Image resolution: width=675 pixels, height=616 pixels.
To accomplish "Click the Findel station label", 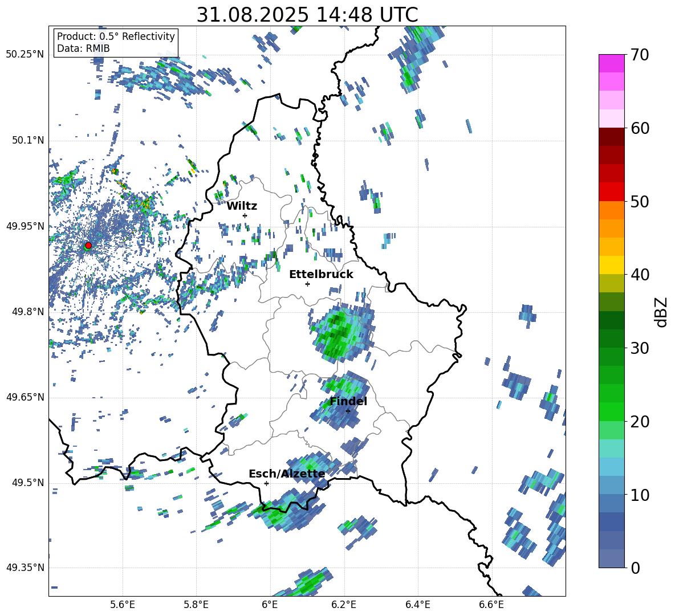I will tap(348, 401).
